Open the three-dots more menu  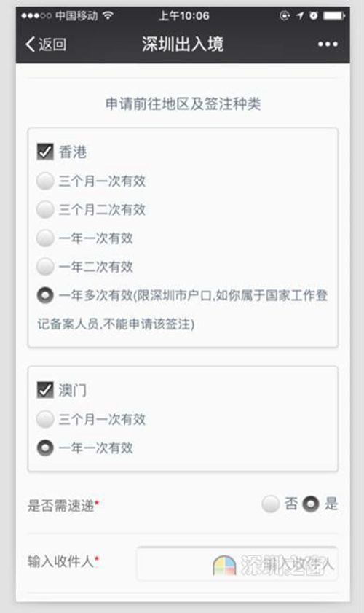click(328, 44)
